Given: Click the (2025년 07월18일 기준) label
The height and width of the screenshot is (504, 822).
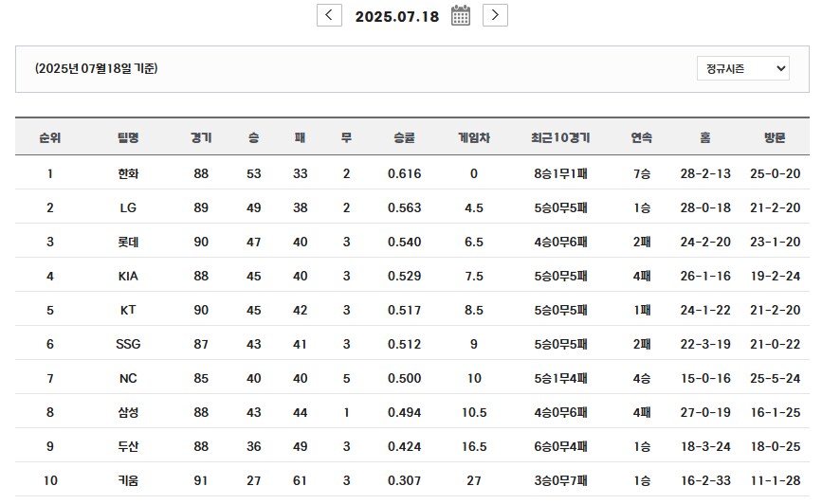Looking at the screenshot, I should click(x=97, y=68).
